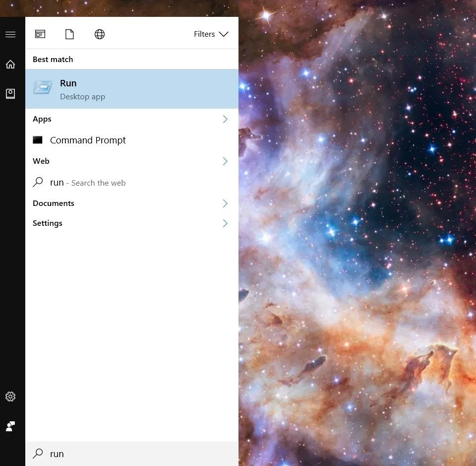The width and height of the screenshot is (476, 466).
Task: Click the Web category heading
Action: pyautogui.click(x=41, y=161)
